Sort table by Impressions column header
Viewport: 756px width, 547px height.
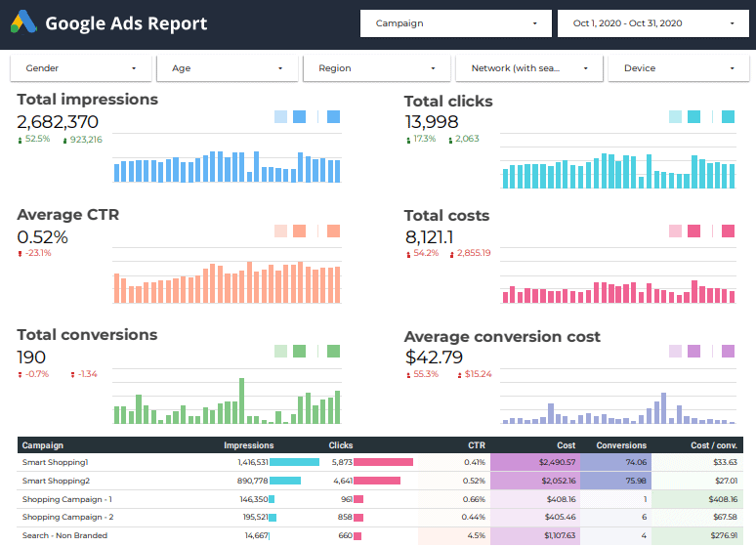[248, 445]
